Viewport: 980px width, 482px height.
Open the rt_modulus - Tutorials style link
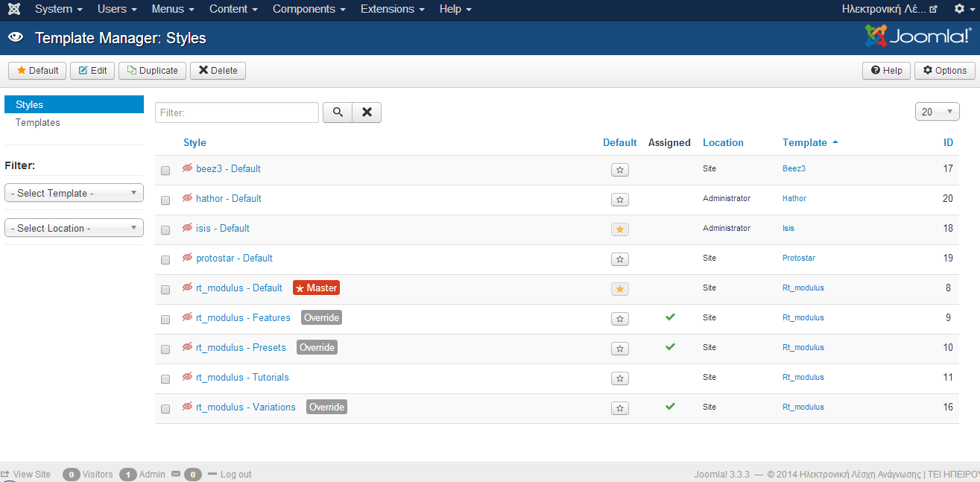tap(242, 377)
